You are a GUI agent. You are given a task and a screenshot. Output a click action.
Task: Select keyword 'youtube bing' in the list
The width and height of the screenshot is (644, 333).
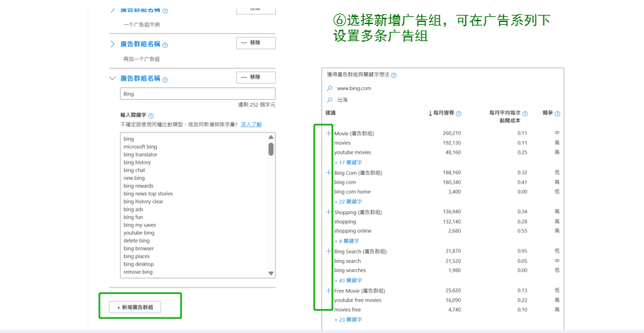[x=139, y=232]
